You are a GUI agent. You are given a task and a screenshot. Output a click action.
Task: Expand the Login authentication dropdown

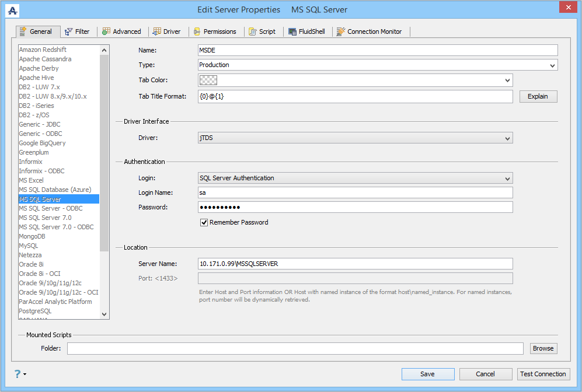pyautogui.click(x=507, y=178)
